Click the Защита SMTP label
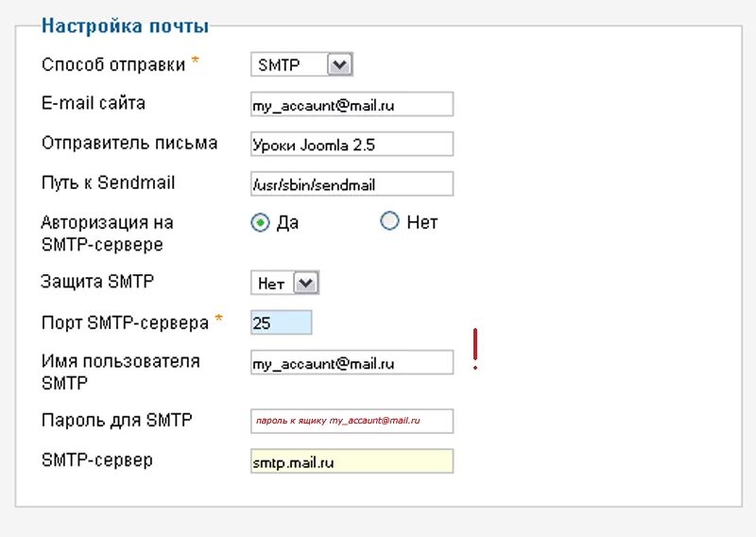Image resolution: width=756 pixels, height=537 pixels. click(x=97, y=281)
